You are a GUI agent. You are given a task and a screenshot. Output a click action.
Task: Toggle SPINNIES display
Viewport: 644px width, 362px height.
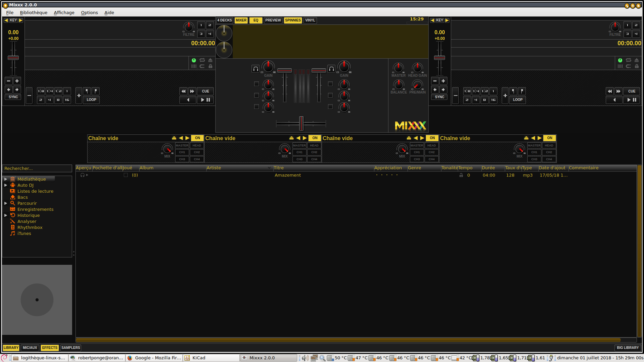point(293,20)
